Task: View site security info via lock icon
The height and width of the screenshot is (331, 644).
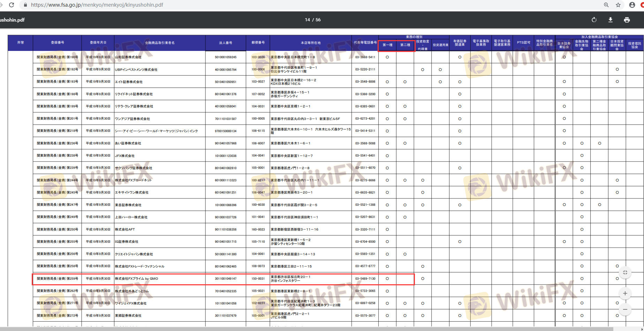Action: point(25,5)
